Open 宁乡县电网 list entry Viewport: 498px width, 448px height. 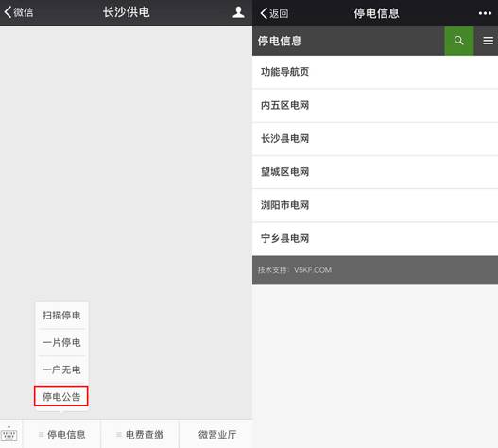(375, 238)
